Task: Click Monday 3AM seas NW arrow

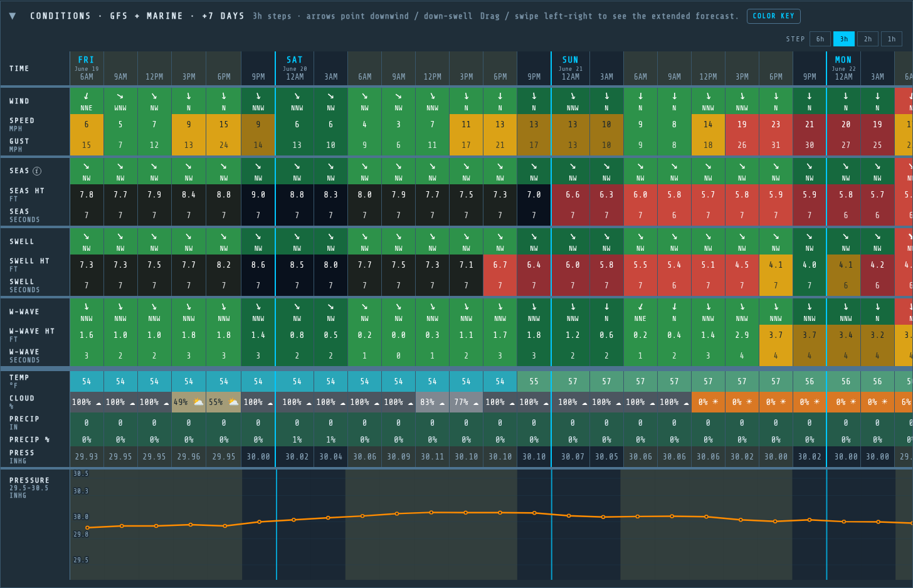Action: pyautogui.click(x=877, y=166)
